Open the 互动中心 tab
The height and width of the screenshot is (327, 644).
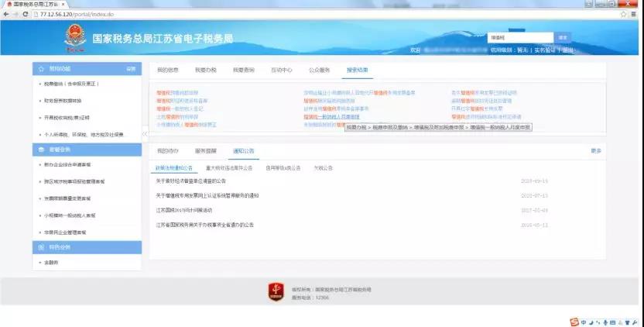[281, 70]
